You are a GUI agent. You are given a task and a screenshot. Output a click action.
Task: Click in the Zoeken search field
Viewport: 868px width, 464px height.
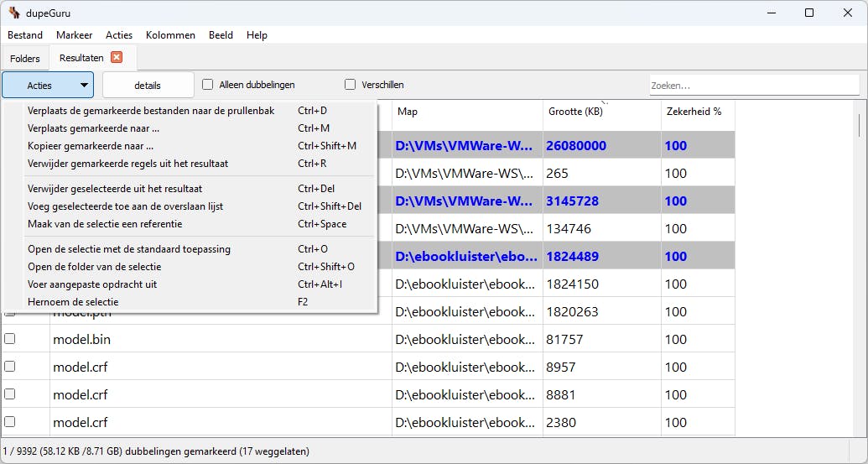coord(753,86)
